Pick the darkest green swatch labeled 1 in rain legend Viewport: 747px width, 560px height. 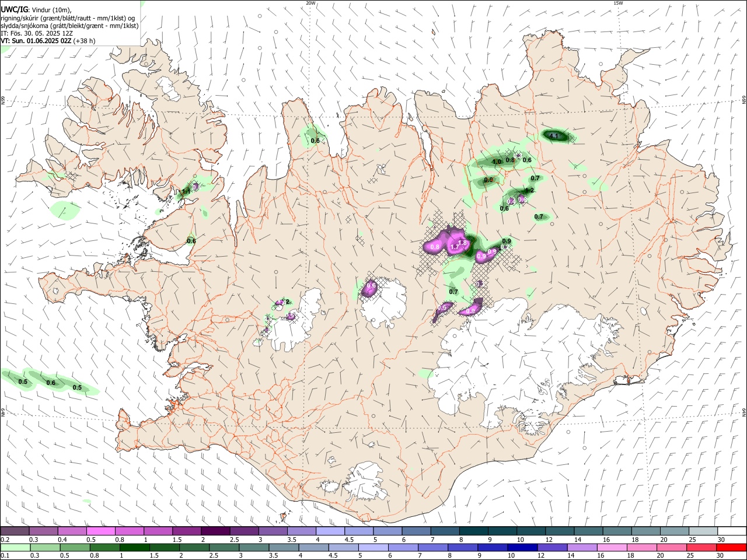pos(134,547)
